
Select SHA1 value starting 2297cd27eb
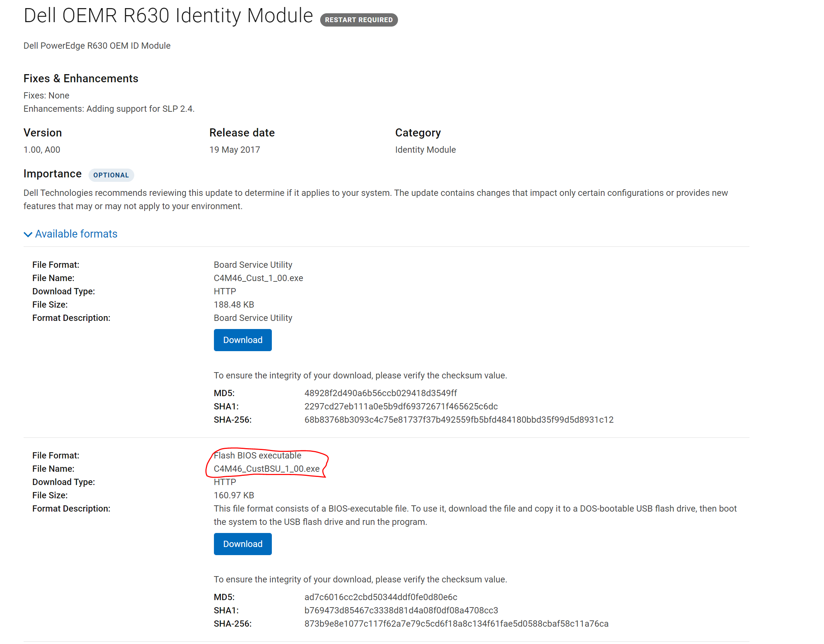pyautogui.click(x=401, y=407)
